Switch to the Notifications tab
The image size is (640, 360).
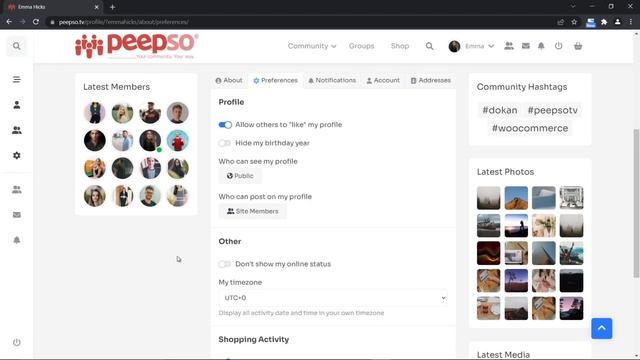[332, 80]
